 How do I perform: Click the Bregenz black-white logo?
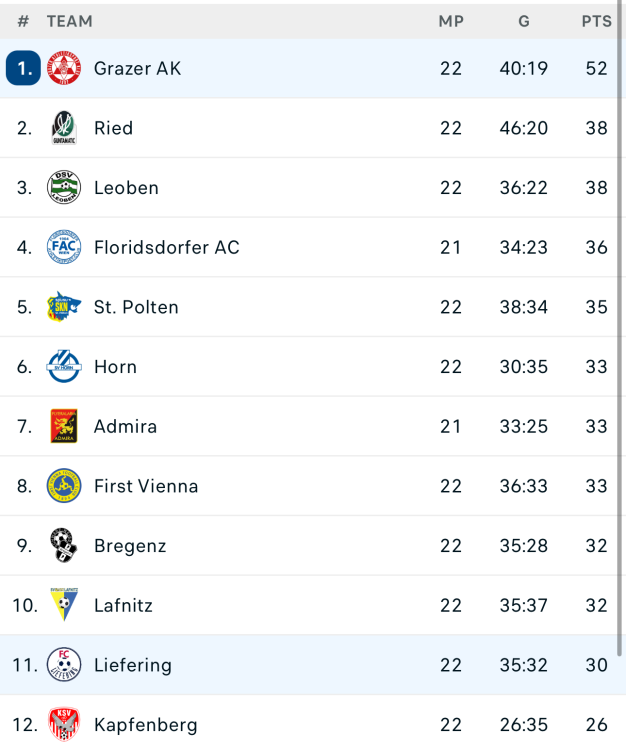[x=64, y=546]
